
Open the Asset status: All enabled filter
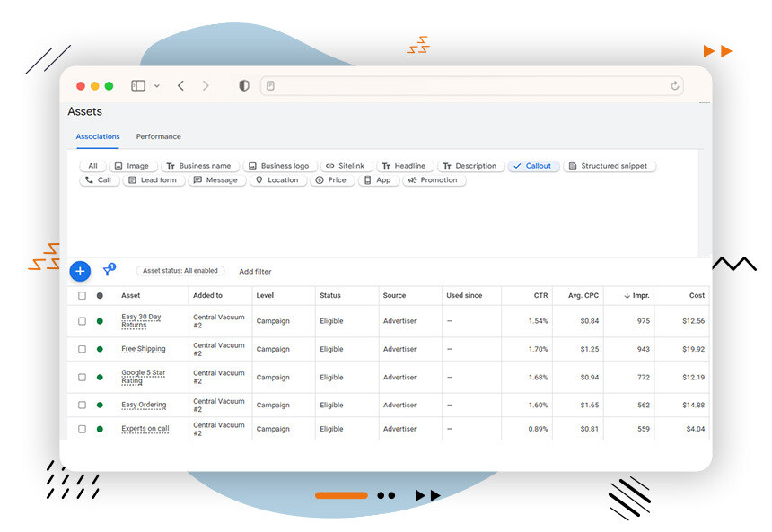(x=180, y=271)
